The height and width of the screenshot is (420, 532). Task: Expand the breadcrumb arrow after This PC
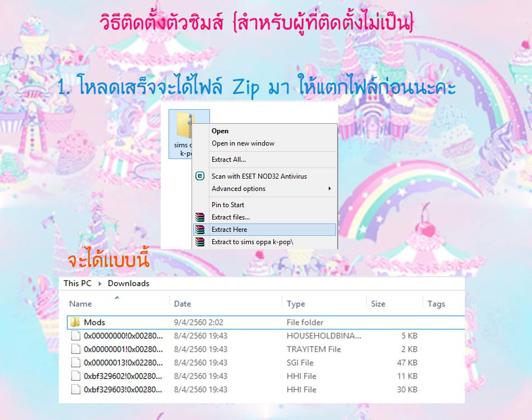(x=100, y=283)
